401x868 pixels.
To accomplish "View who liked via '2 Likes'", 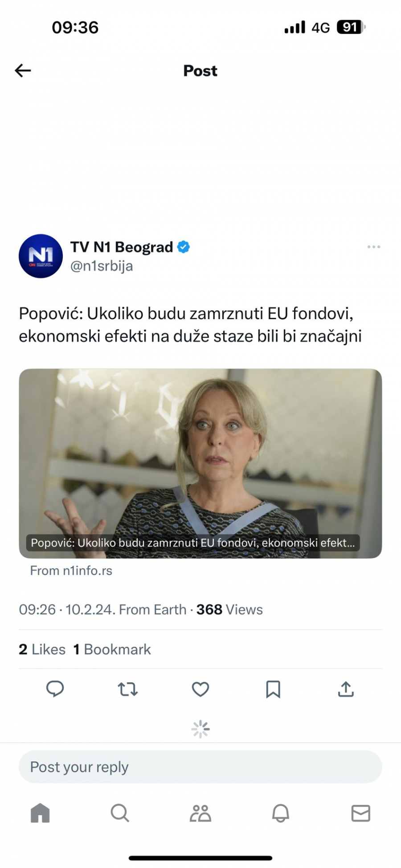I will 43,649.
